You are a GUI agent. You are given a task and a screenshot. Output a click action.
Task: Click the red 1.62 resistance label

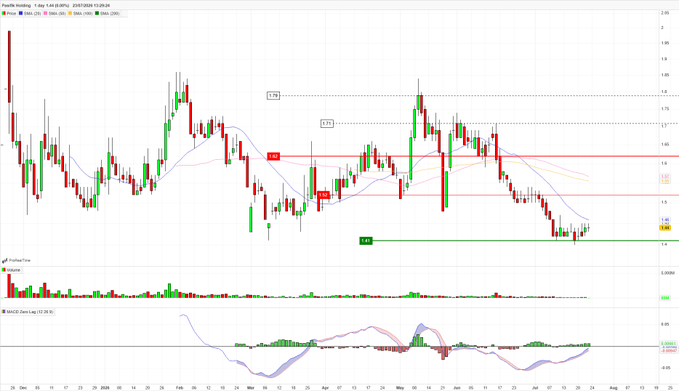click(273, 156)
